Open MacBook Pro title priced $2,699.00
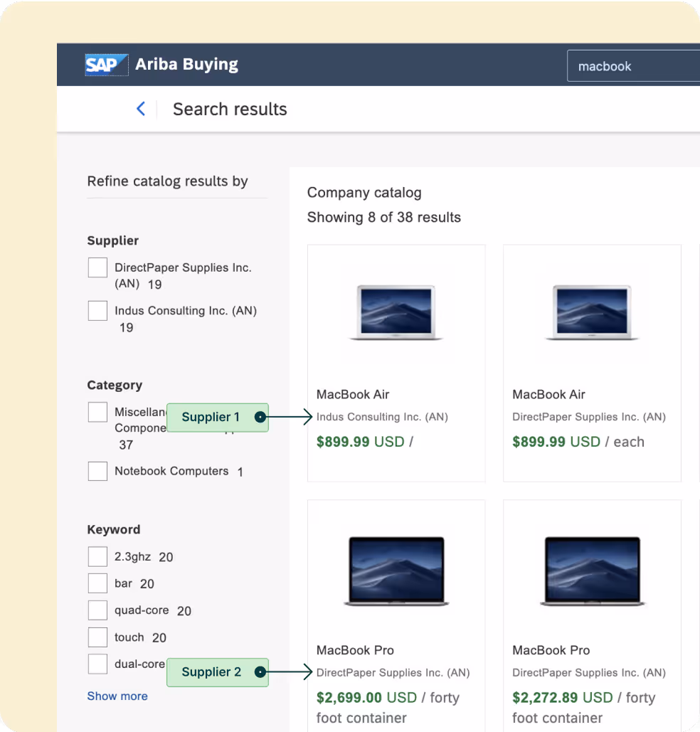The height and width of the screenshot is (732, 700). pyautogui.click(x=355, y=650)
